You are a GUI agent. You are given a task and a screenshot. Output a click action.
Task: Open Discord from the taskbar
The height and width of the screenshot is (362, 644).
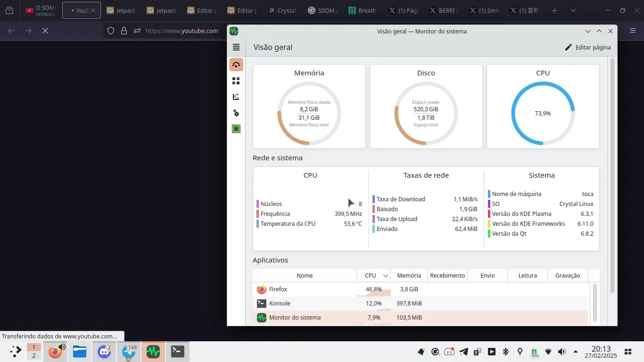tap(104, 352)
